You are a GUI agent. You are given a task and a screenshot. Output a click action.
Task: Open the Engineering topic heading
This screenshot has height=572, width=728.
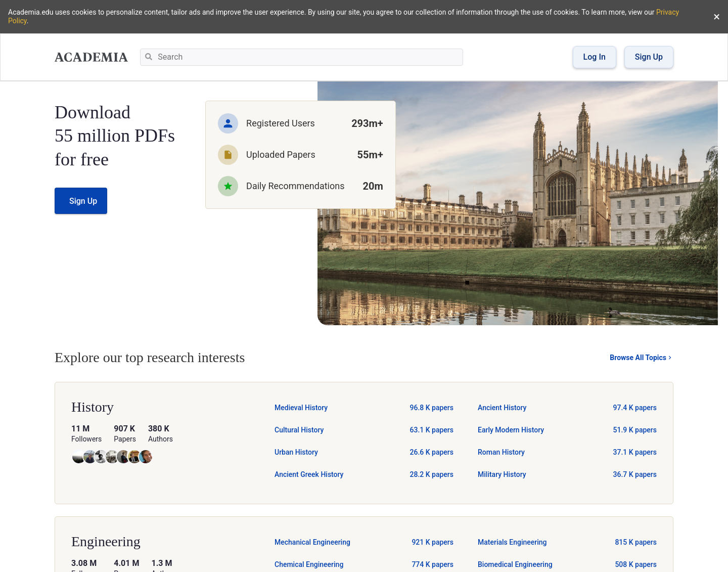pos(106,542)
